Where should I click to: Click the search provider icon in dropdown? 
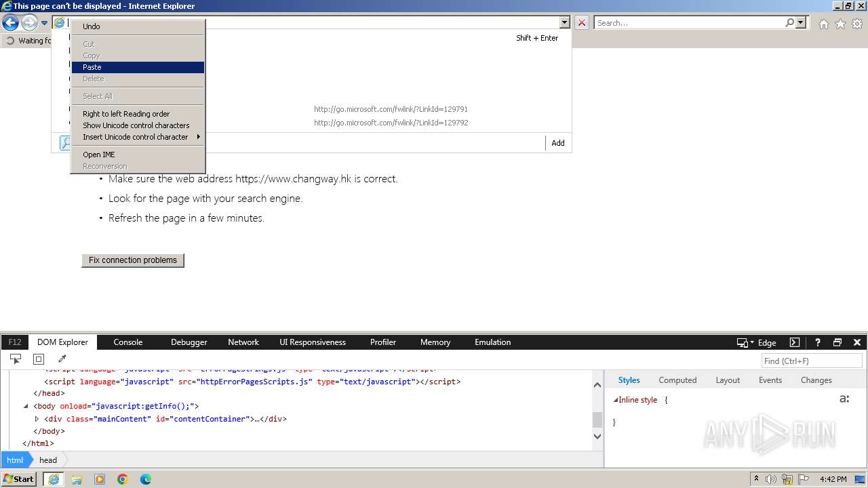point(66,143)
